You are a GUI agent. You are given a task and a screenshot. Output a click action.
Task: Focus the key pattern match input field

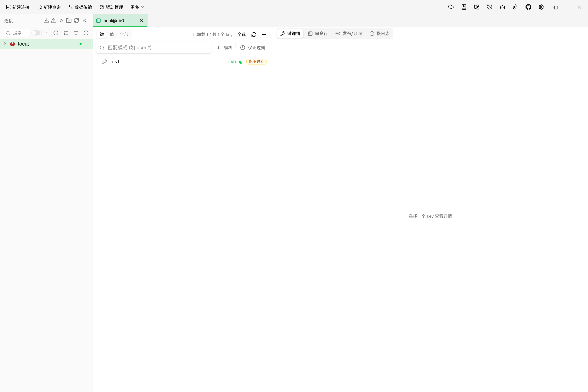pos(153,48)
